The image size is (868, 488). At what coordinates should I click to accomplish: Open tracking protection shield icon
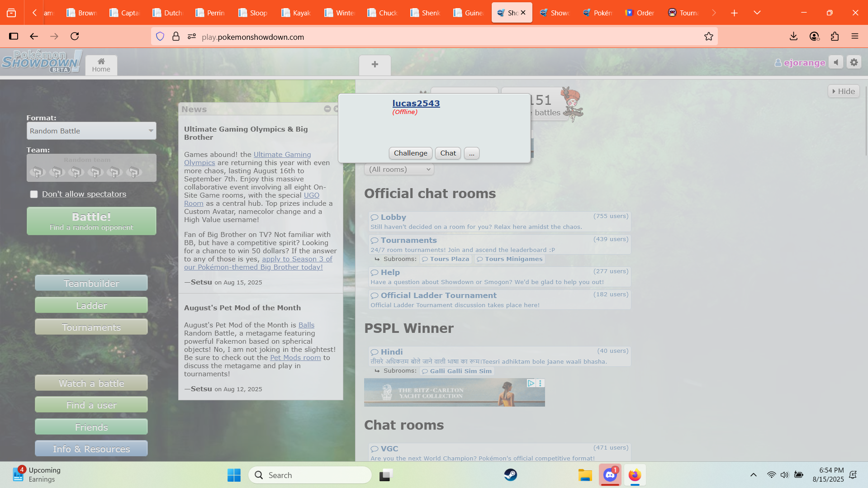coord(160,37)
